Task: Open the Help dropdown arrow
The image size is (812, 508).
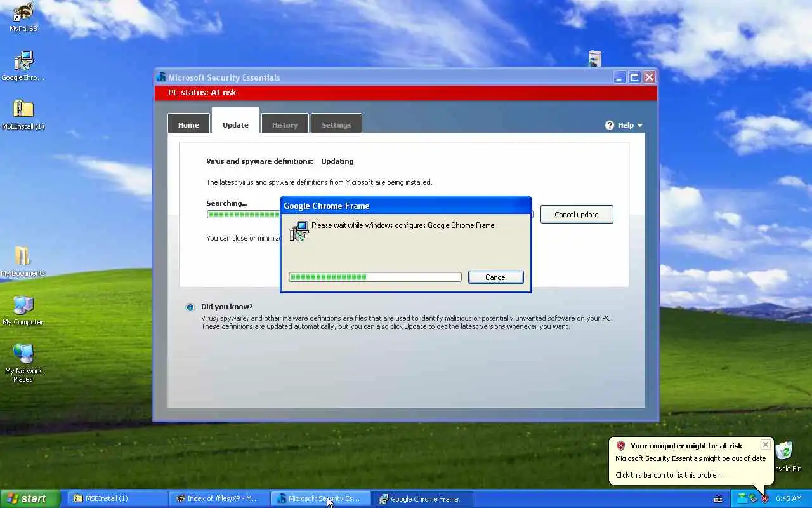Action: pos(639,126)
